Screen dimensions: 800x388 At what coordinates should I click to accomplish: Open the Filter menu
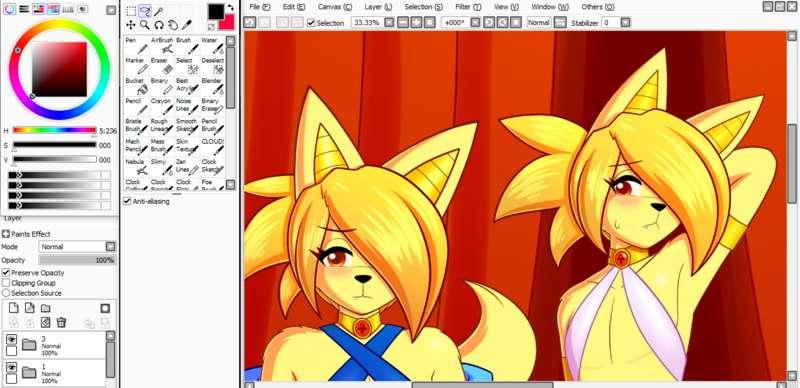coord(468,7)
